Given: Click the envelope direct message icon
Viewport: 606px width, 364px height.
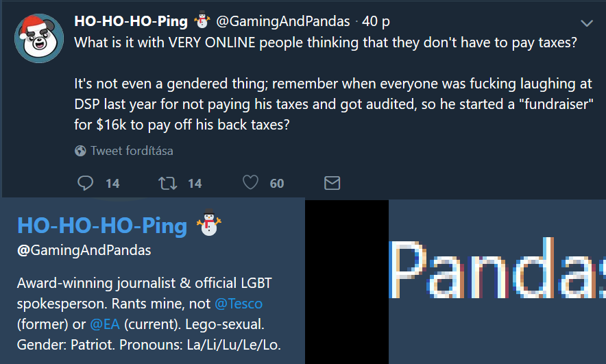Looking at the screenshot, I should 332,183.
